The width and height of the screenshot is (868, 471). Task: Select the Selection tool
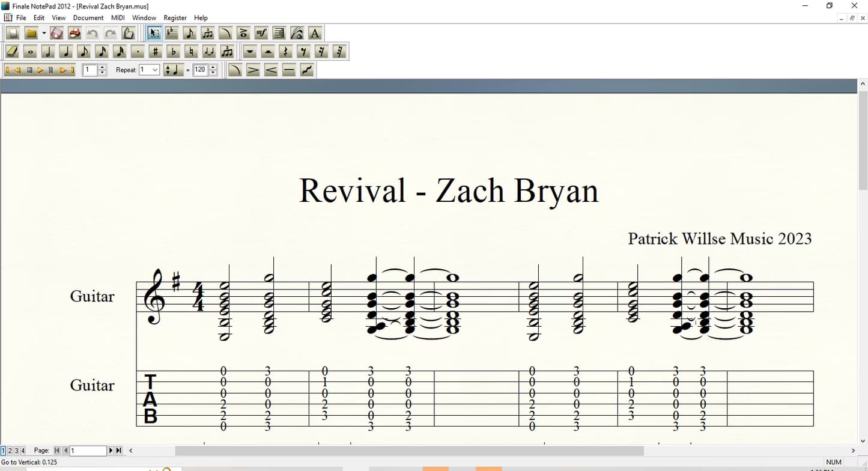[x=154, y=33]
